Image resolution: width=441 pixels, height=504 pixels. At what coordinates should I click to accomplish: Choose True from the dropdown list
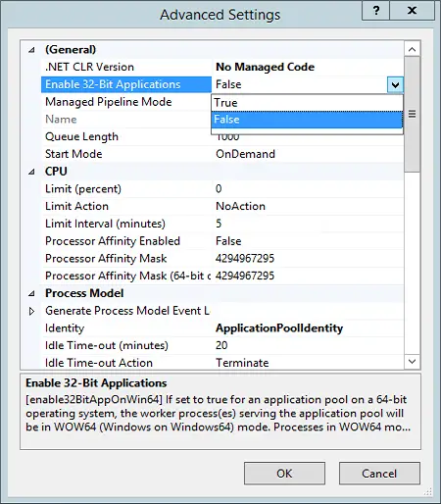[307, 103]
